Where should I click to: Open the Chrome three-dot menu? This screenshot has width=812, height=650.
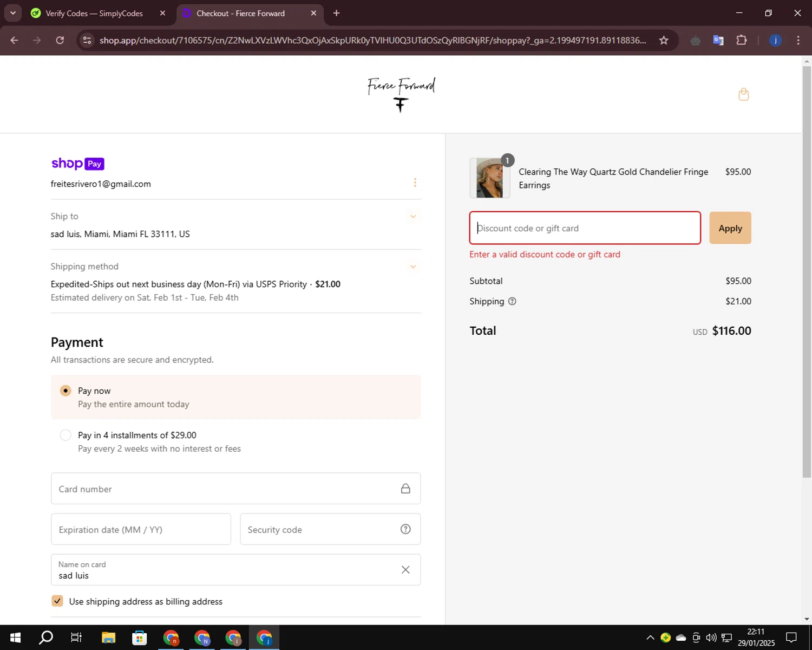pyautogui.click(x=798, y=40)
